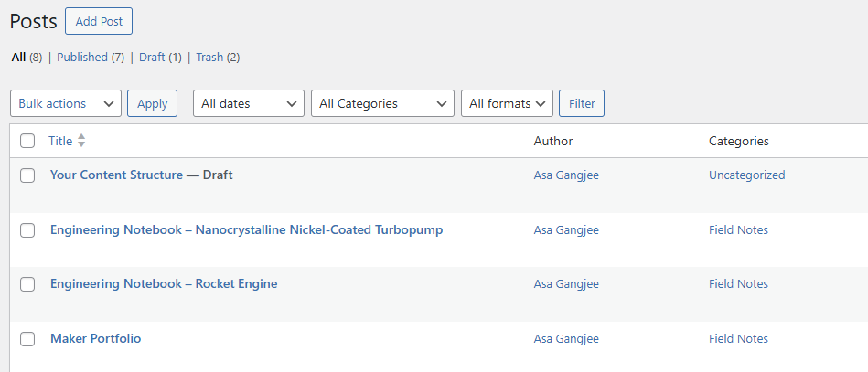Switch to the Published posts view
Screen dimensions: 868x372
tap(82, 57)
